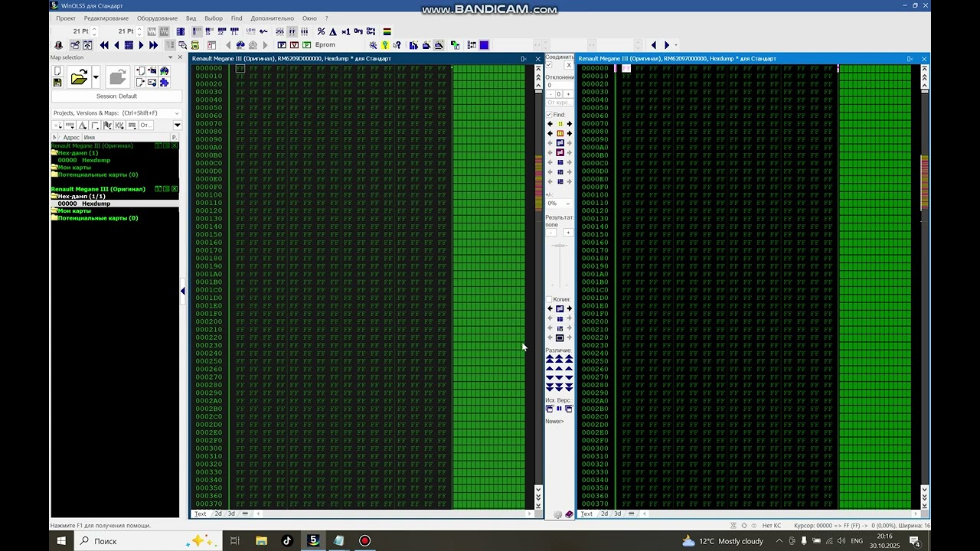Click the delta triangle difference icon
The width and height of the screenshot is (980, 551).
[x=333, y=31]
